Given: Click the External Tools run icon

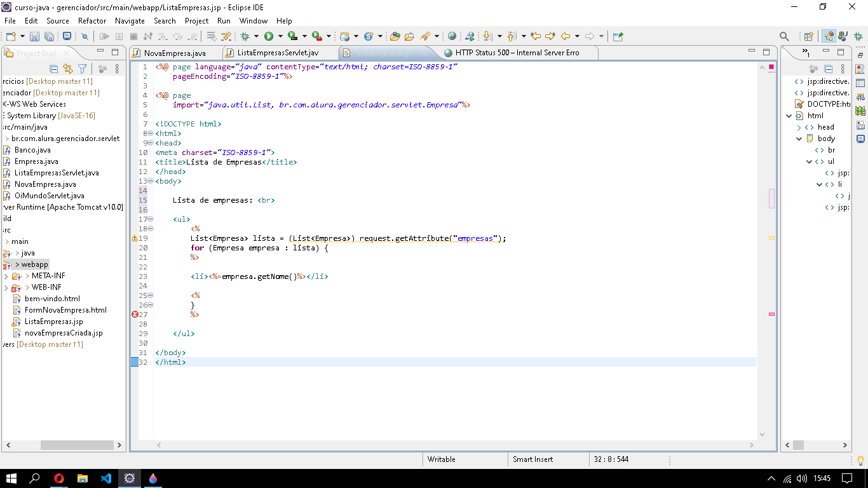Looking at the screenshot, I should [316, 36].
